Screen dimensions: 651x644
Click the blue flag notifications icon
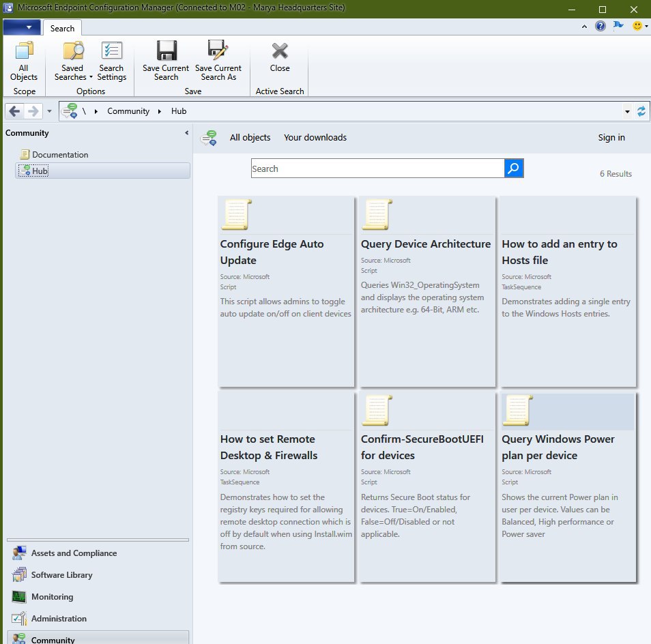pos(618,26)
